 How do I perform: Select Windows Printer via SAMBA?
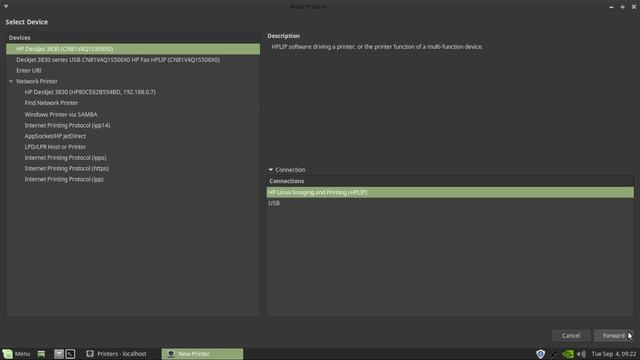click(133, 114)
